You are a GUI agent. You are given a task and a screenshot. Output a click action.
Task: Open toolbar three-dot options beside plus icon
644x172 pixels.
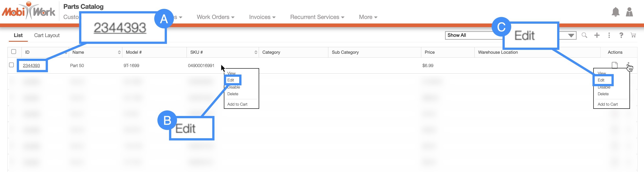tap(609, 35)
